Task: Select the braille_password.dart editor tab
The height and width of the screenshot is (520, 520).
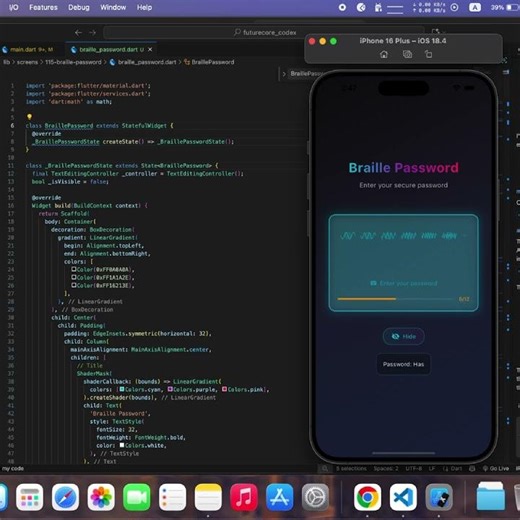Action: [x=108, y=50]
